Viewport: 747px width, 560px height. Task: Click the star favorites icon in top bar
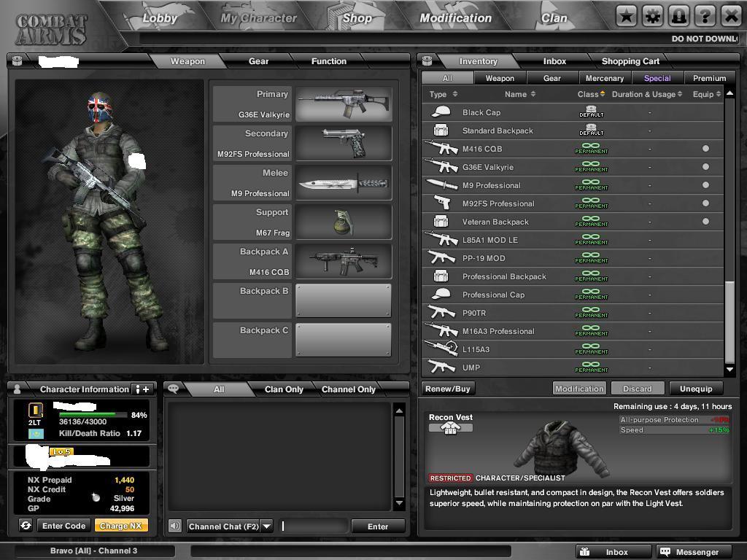[x=626, y=17]
